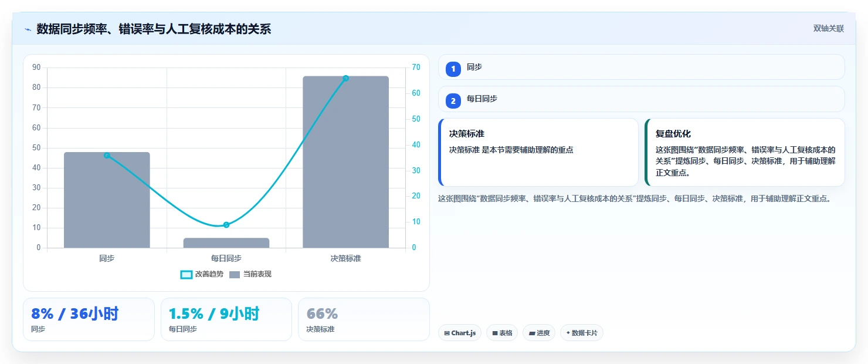
Task: Click the 双轴关联 label in header
Action: 828,29
